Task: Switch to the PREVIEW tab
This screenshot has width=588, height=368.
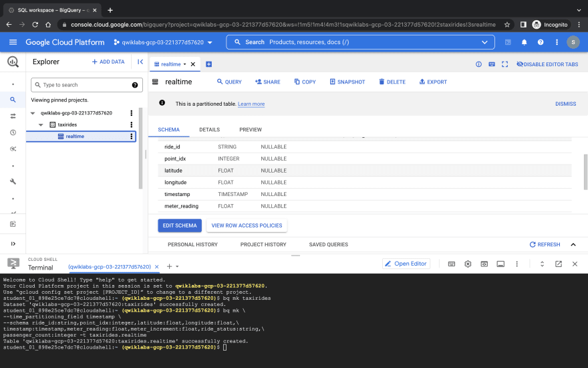Action: tap(250, 130)
